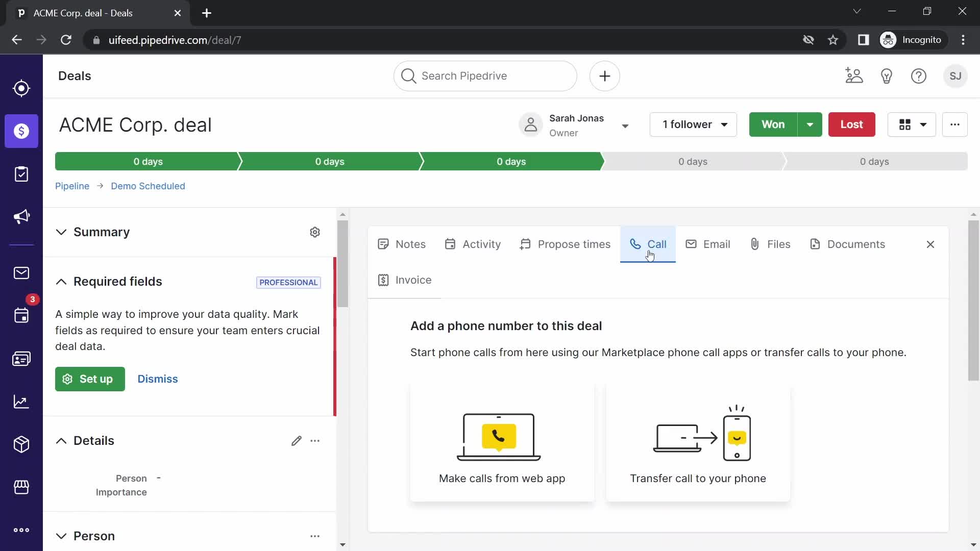Open the Documents tab icon
The height and width of the screenshot is (551, 980).
pos(815,244)
